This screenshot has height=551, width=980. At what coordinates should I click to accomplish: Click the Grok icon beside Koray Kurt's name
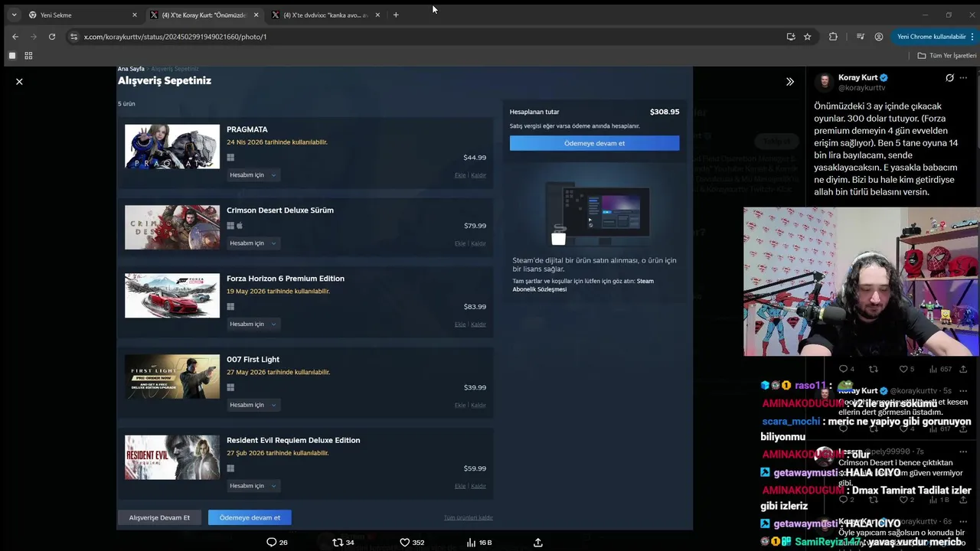pos(949,78)
